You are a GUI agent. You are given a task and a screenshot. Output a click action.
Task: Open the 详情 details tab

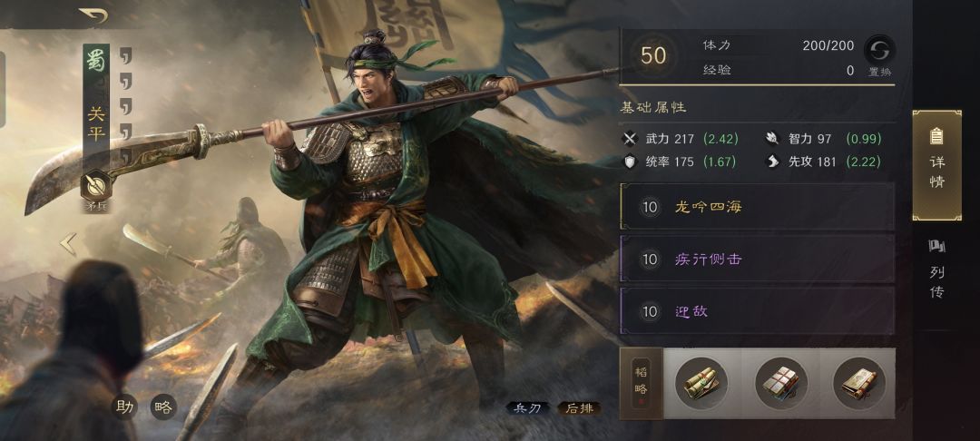pos(936,165)
